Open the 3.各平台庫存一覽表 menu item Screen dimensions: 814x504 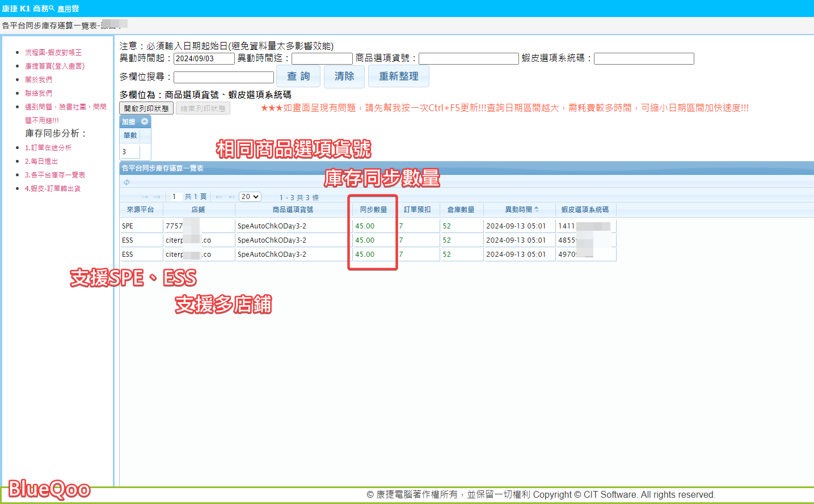[55, 175]
